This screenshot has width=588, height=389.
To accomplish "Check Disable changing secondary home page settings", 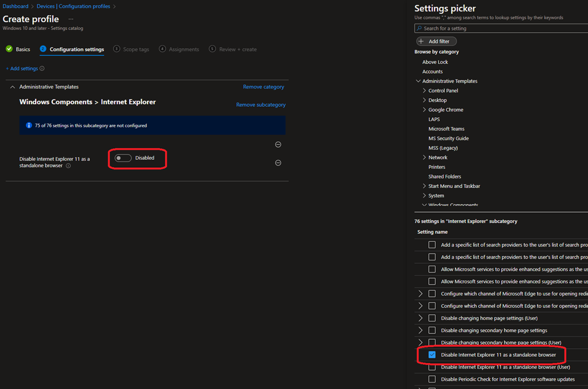I will click(x=432, y=330).
